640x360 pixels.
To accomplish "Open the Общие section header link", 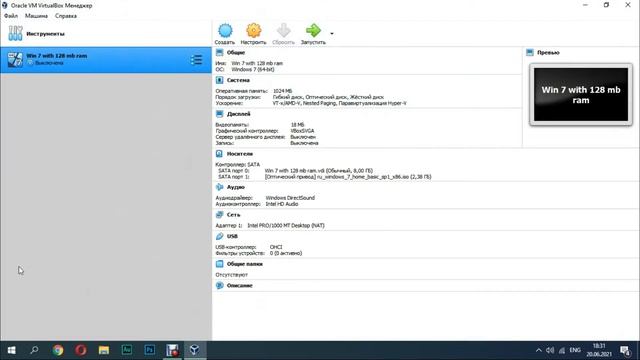I will click(236, 53).
